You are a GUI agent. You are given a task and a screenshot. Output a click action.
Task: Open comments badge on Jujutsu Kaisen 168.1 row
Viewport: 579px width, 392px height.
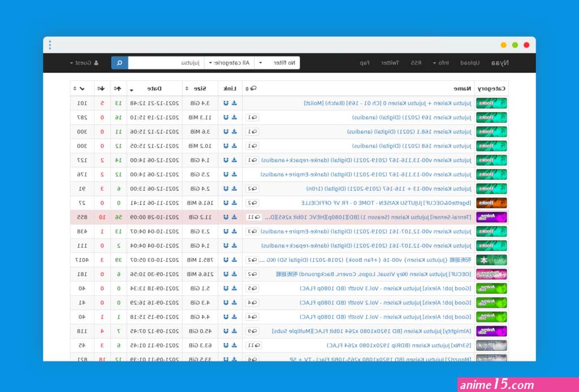tap(252, 132)
